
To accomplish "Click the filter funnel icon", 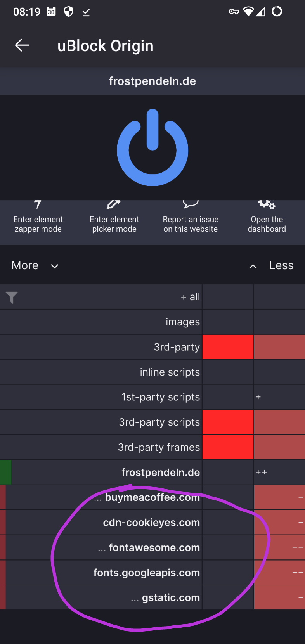I will click(x=12, y=297).
